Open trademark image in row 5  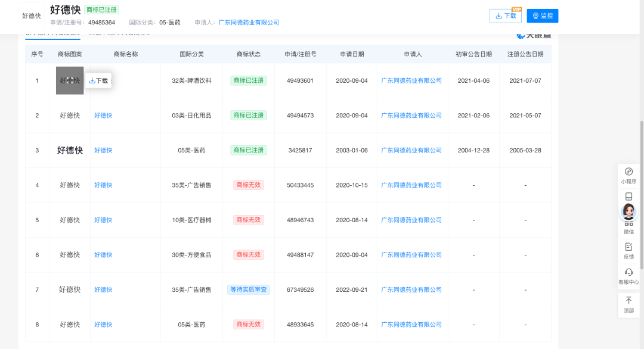70,220
